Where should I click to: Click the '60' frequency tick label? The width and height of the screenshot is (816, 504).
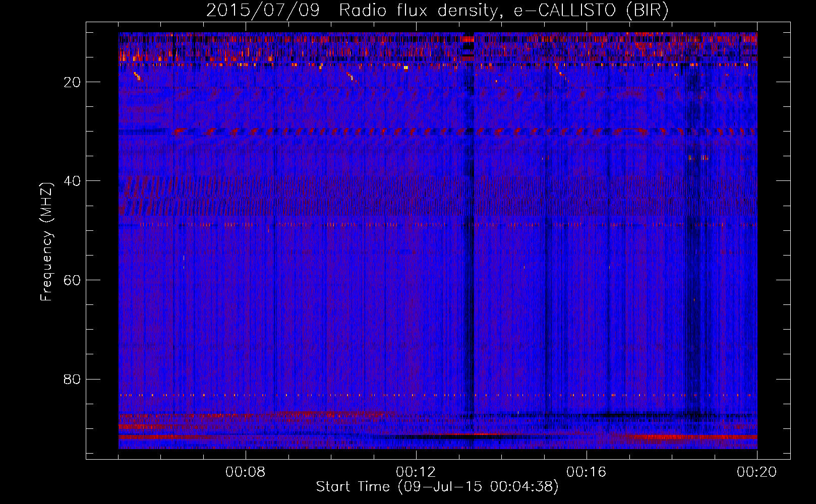72,280
